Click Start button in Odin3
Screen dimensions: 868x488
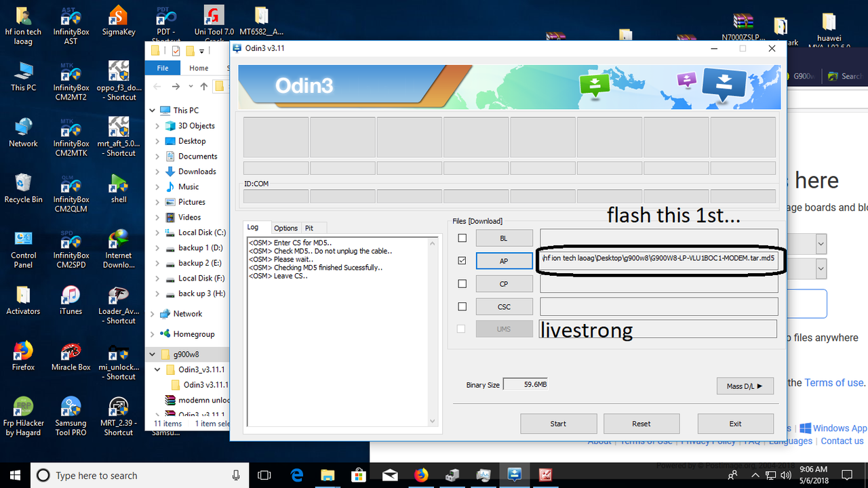558,424
